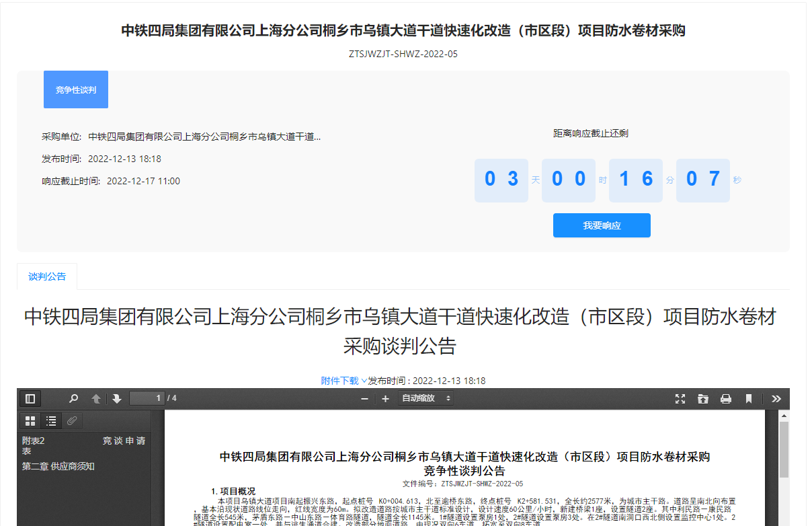Click the countdown seconds box 07

tap(703, 180)
